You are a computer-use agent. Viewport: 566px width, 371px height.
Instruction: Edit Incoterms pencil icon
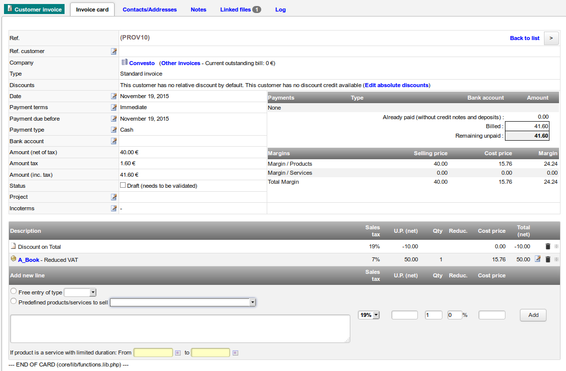click(114, 208)
